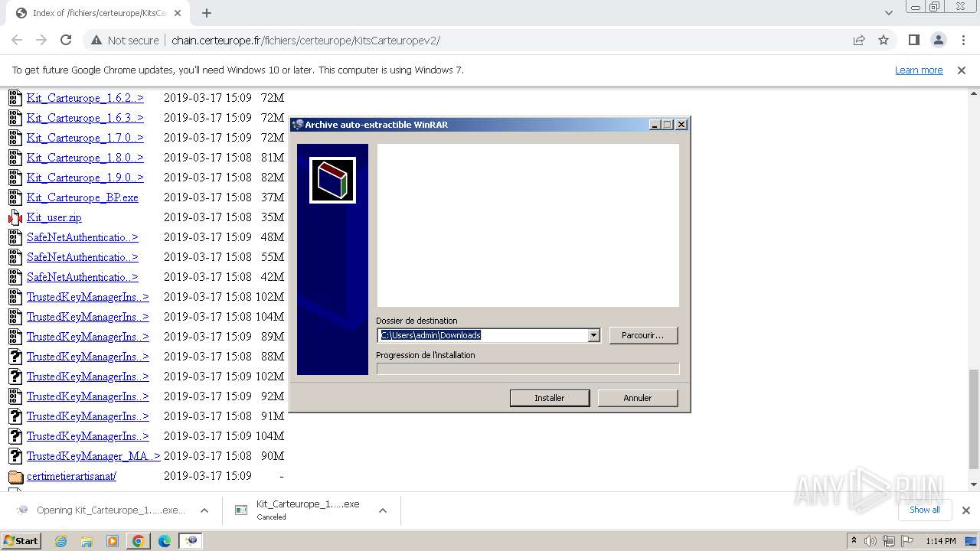Open TrustedKeyManagerIns link sized 91M
This screenshot has height=551, width=980.
[x=88, y=416]
